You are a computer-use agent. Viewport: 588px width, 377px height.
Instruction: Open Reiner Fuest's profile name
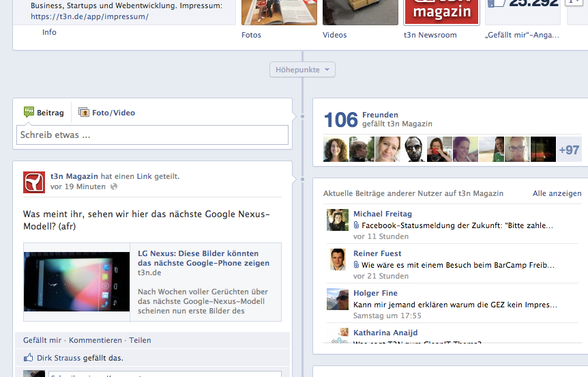[x=377, y=253]
